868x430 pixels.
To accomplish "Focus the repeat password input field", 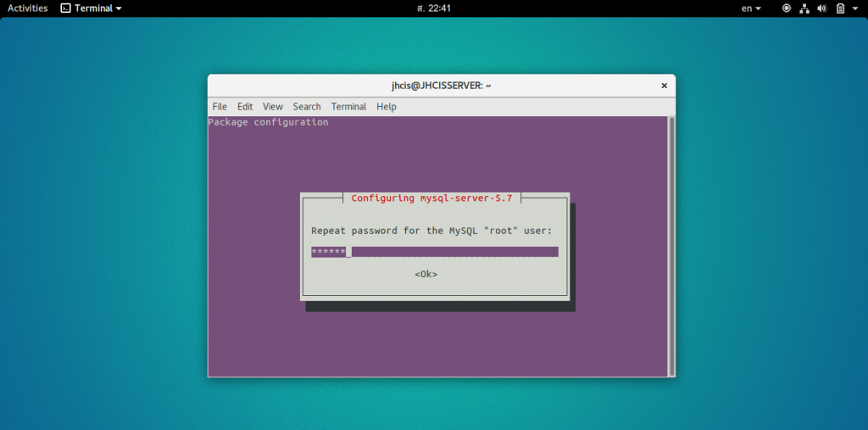I will pos(435,252).
